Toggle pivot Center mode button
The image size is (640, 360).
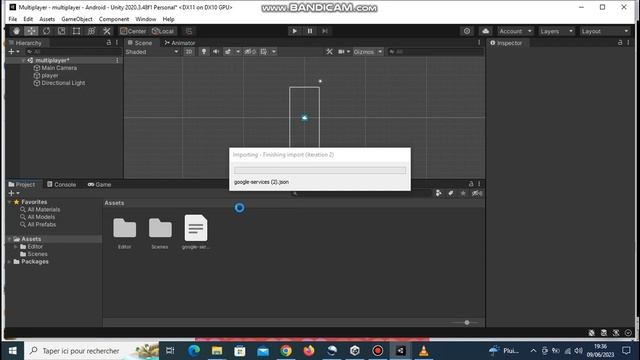point(133,31)
